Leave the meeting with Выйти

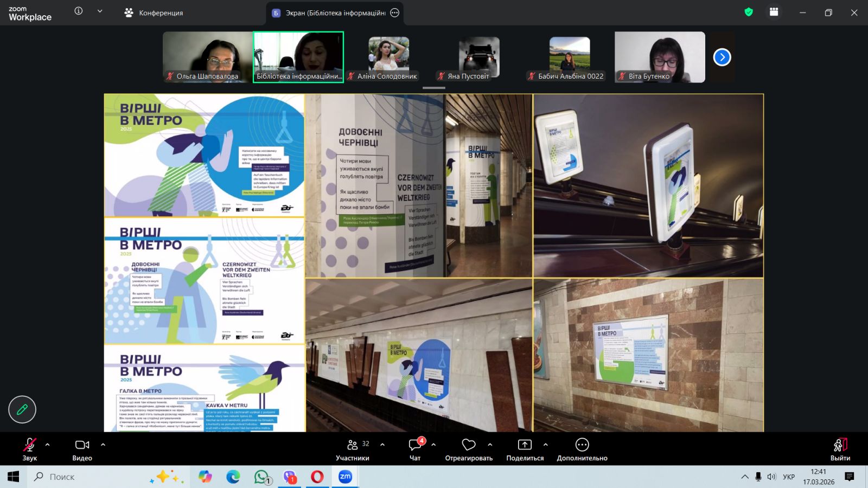[840, 450]
